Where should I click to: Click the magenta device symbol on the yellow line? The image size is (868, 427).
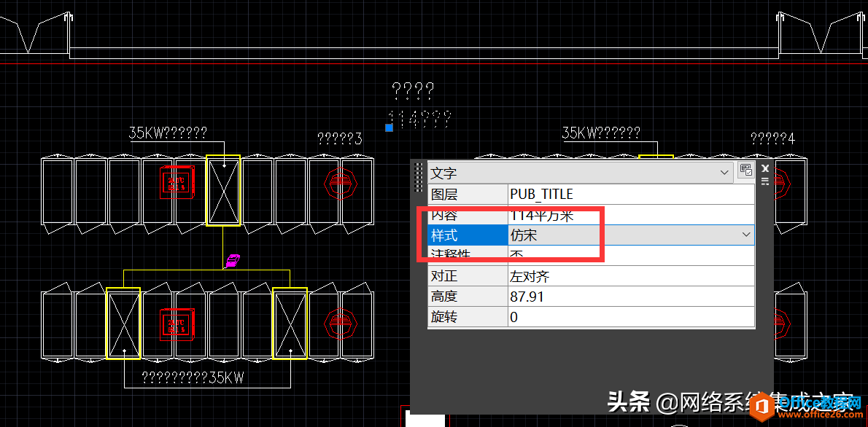point(233,261)
